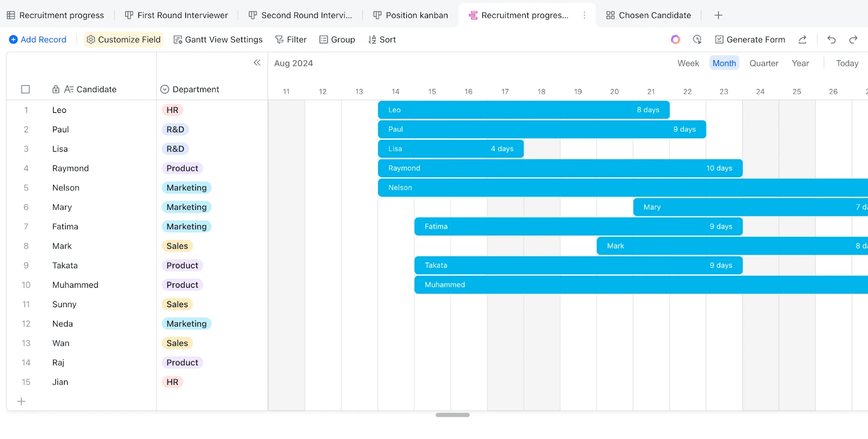Select Raymond's 10 days Gantt bar
Image resolution: width=868 pixels, height=439 pixels.
click(560, 168)
